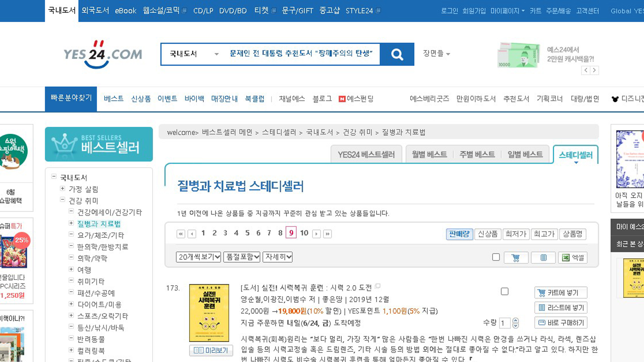Viewport: 644px width, 362px height.
Task: Expand the 스포츠/오락기타 category
Action: click(71, 315)
